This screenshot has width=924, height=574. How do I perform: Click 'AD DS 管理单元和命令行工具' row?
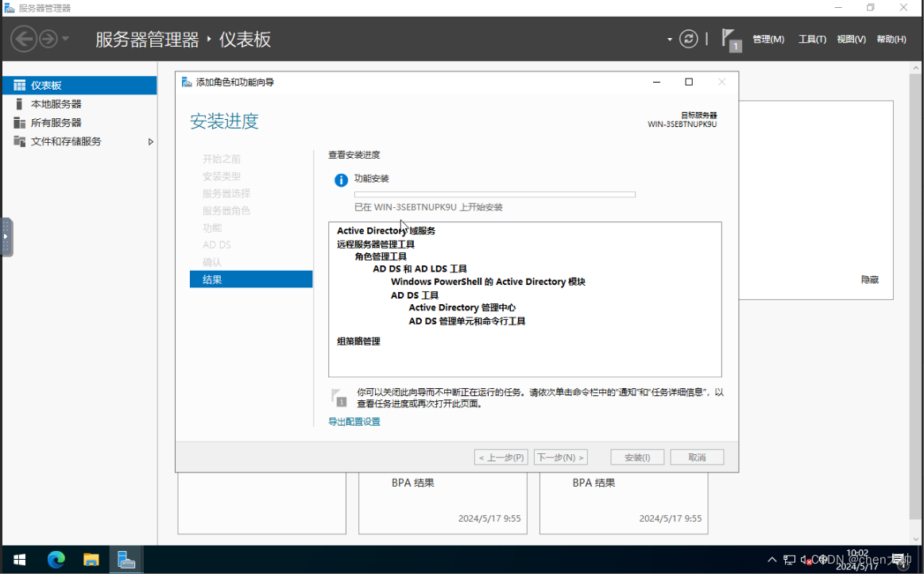point(466,322)
